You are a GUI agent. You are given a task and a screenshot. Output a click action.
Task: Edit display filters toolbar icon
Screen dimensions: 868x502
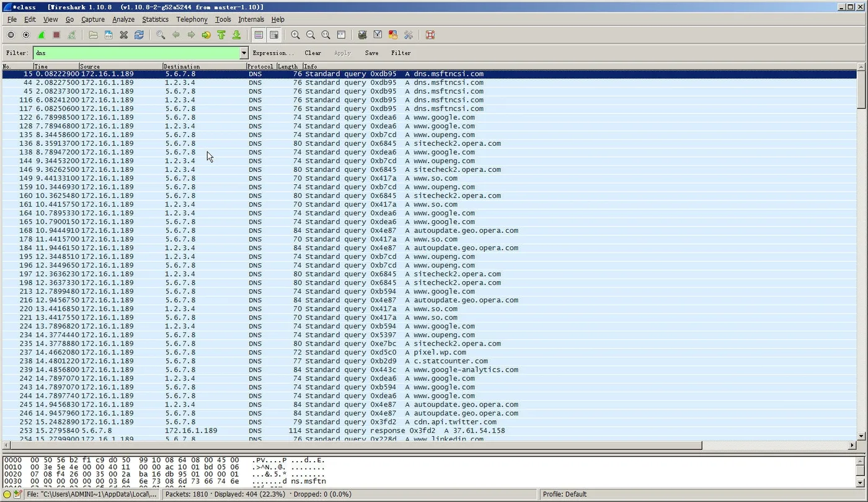(x=378, y=35)
